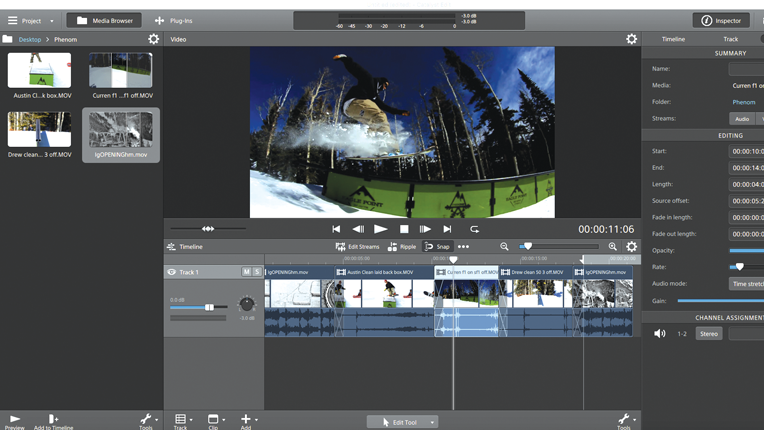Toggle the Snap option
Image resolution: width=764 pixels, height=430 pixels.
click(x=437, y=247)
